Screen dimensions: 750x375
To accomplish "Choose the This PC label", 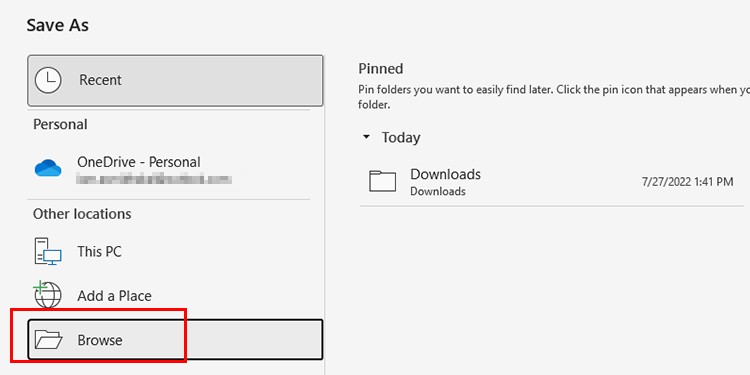I will pos(99,251).
